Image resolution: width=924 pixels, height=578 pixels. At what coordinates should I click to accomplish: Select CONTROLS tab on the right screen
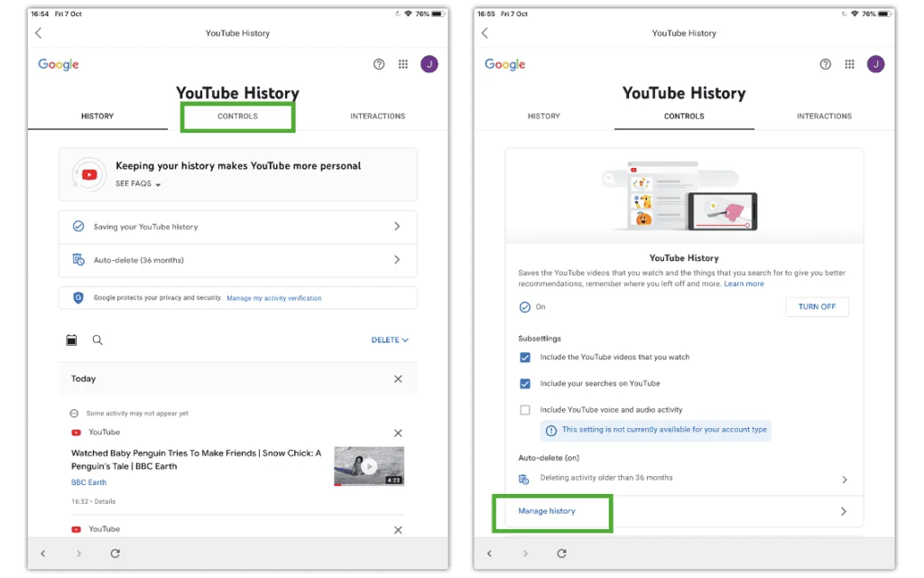[684, 117]
